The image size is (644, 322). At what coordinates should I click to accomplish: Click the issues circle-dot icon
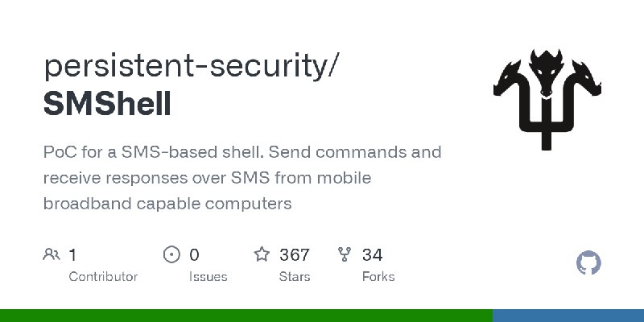(171, 254)
